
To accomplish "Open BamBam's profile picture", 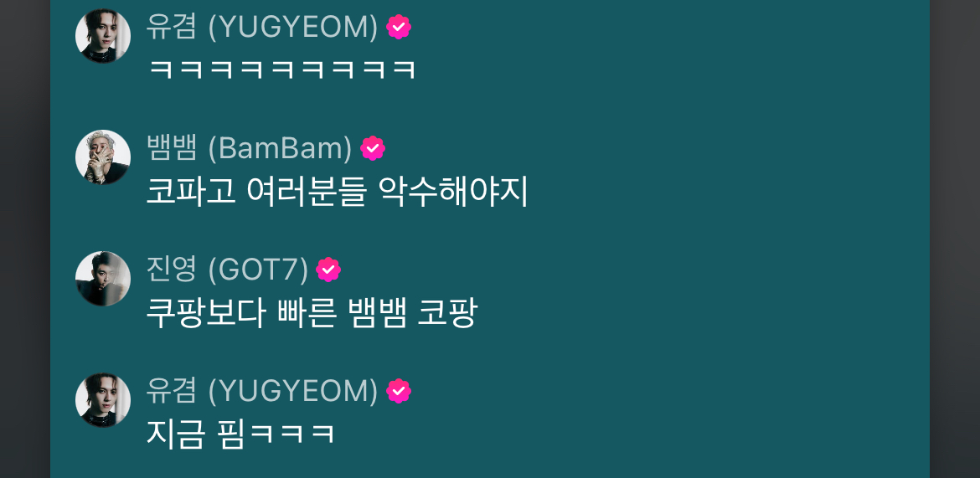I will (x=102, y=157).
